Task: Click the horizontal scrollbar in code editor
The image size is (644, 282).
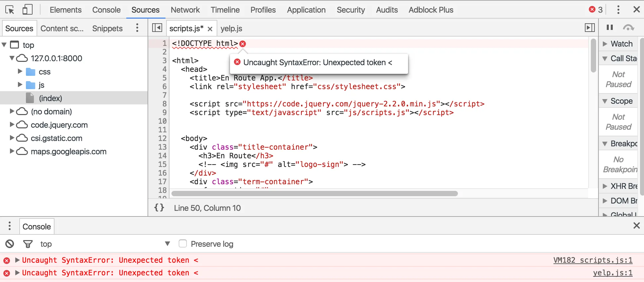Action: coord(314,194)
